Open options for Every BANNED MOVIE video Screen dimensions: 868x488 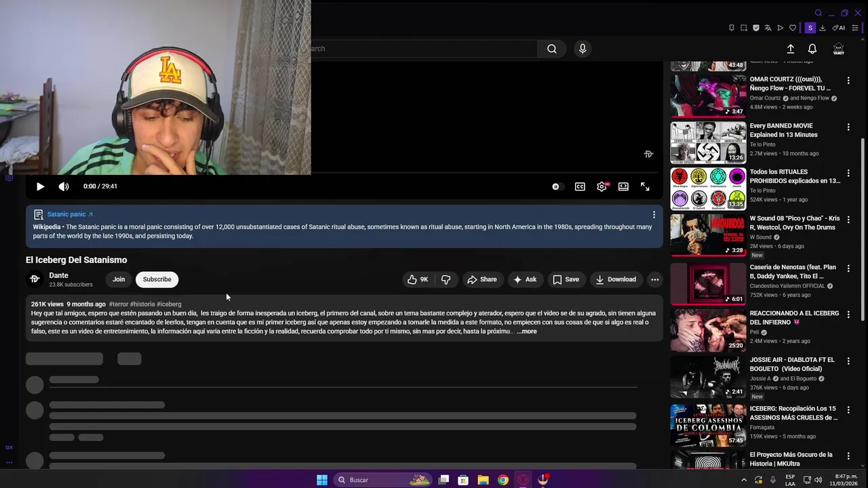pos(848,127)
